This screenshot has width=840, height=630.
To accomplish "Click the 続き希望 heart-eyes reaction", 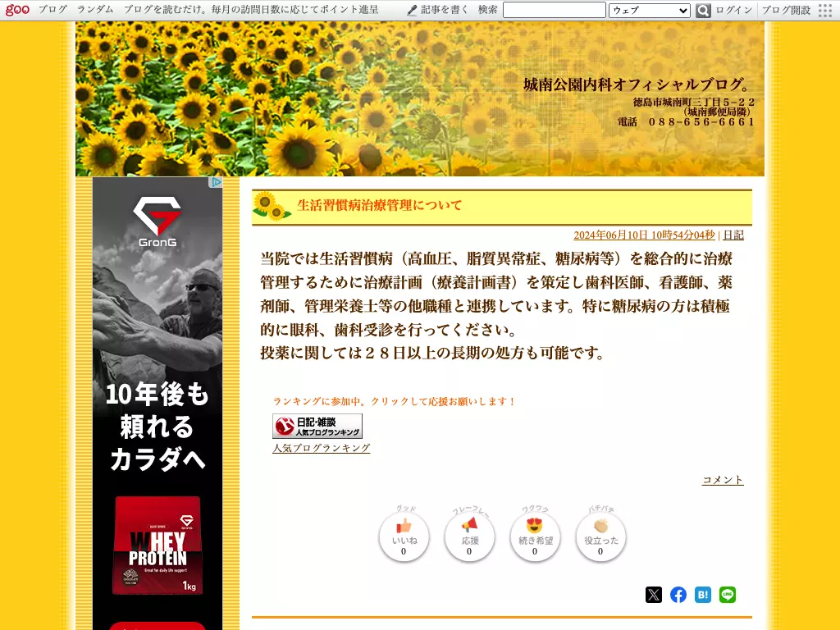I will pyautogui.click(x=535, y=536).
